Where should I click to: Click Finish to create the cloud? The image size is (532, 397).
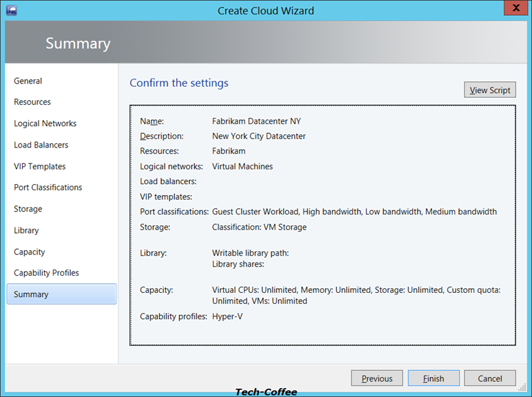point(433,378)
